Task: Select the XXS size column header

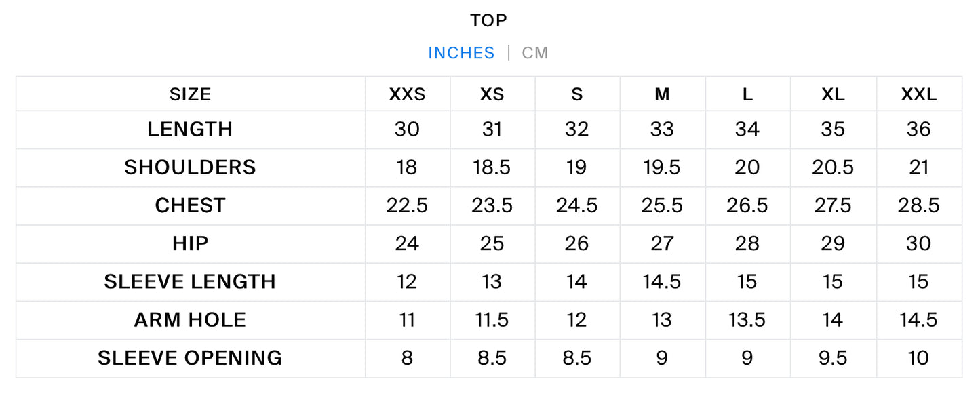Action: (x=407, y=94)
